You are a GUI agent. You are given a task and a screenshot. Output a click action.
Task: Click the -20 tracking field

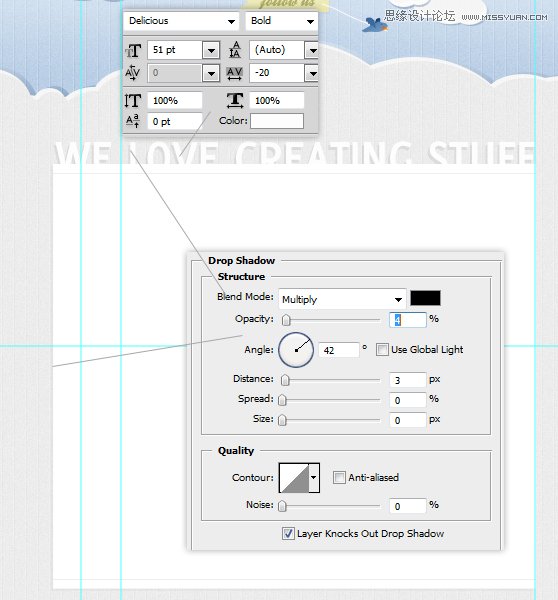(277, 73)
